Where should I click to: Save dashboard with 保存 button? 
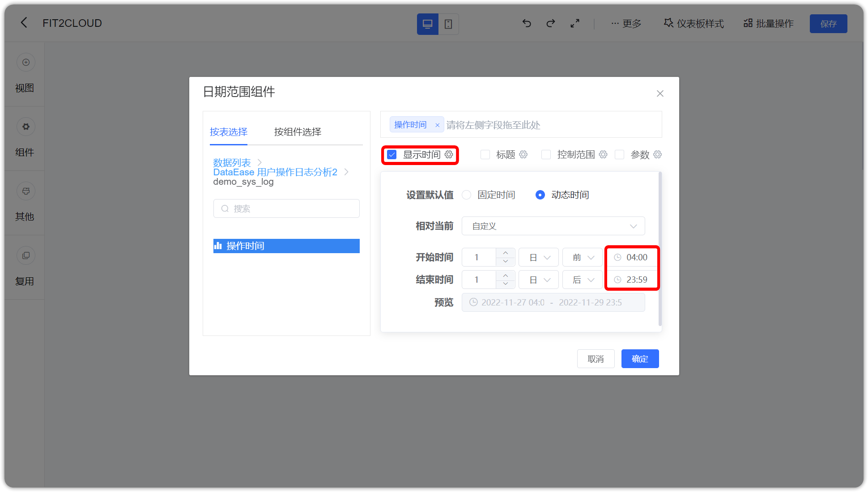pyautogui.click(x=828, y=24)
